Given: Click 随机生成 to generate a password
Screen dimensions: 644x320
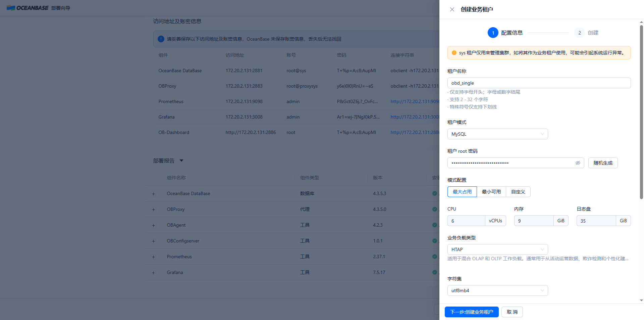Looking at the screenshot, I should (x=603, y=163).
